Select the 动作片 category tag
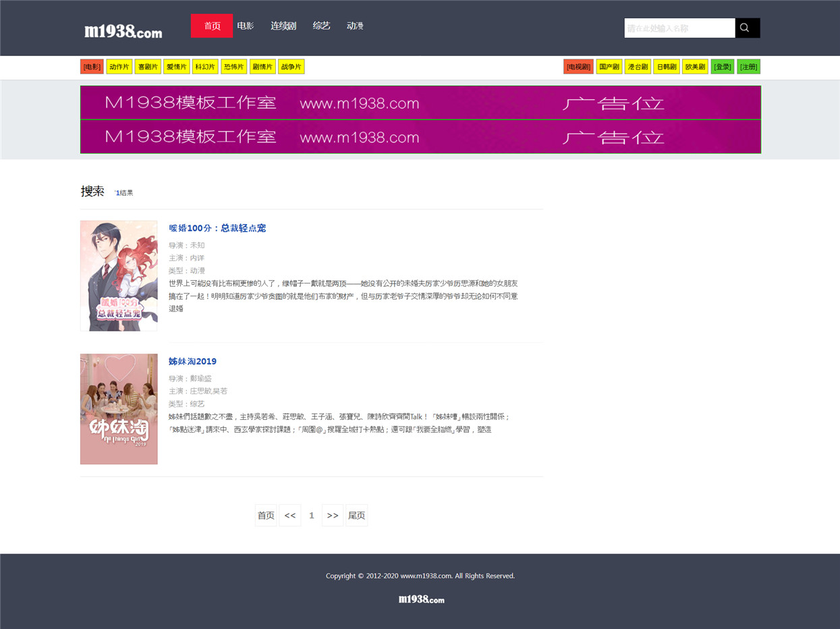The image size is (840, 629). tap(119, 67)
